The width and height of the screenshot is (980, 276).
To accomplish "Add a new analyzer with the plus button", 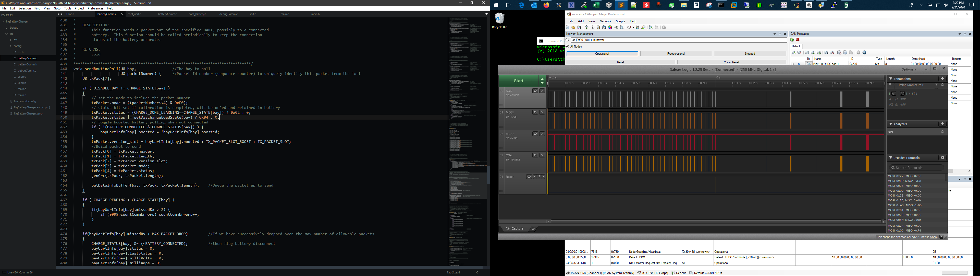I will 942,124.
